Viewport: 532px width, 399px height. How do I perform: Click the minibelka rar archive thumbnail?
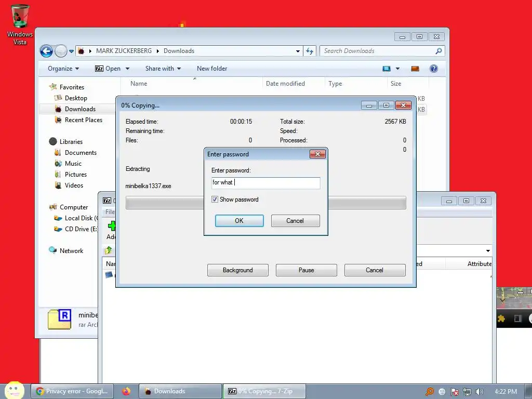(x=60, y=319)
